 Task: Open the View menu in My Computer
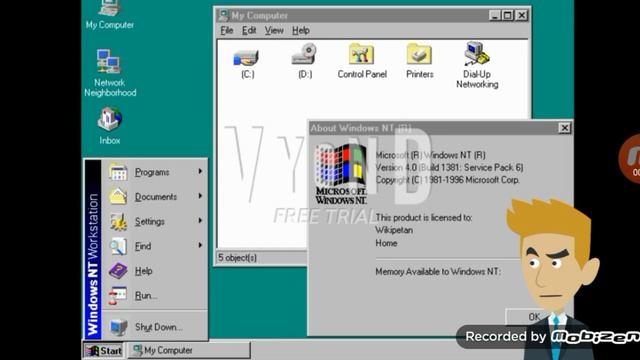[274, 31]
